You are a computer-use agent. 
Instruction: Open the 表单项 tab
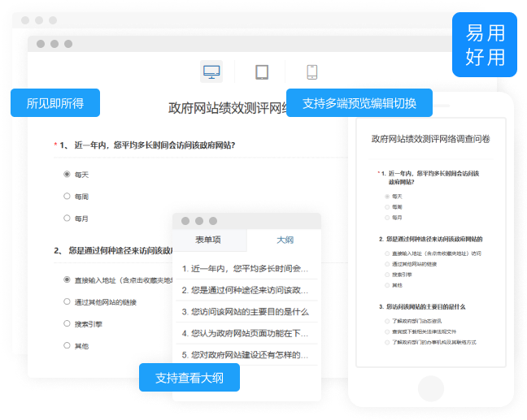click(x=208, y=240)
